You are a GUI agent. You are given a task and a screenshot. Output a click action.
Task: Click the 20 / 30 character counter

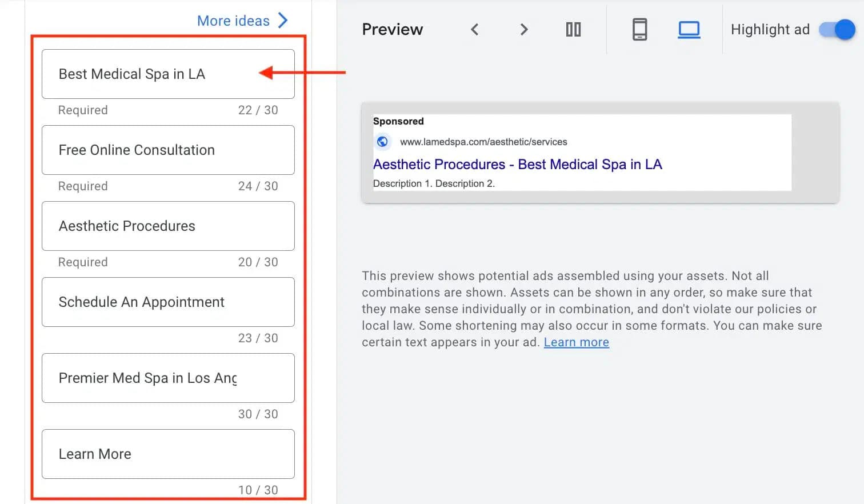pos(258,262)
